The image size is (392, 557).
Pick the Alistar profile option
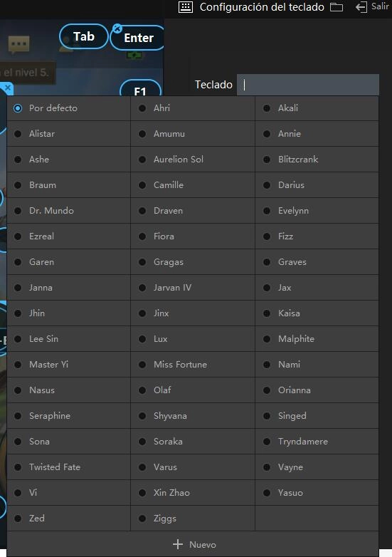[69, 134]
